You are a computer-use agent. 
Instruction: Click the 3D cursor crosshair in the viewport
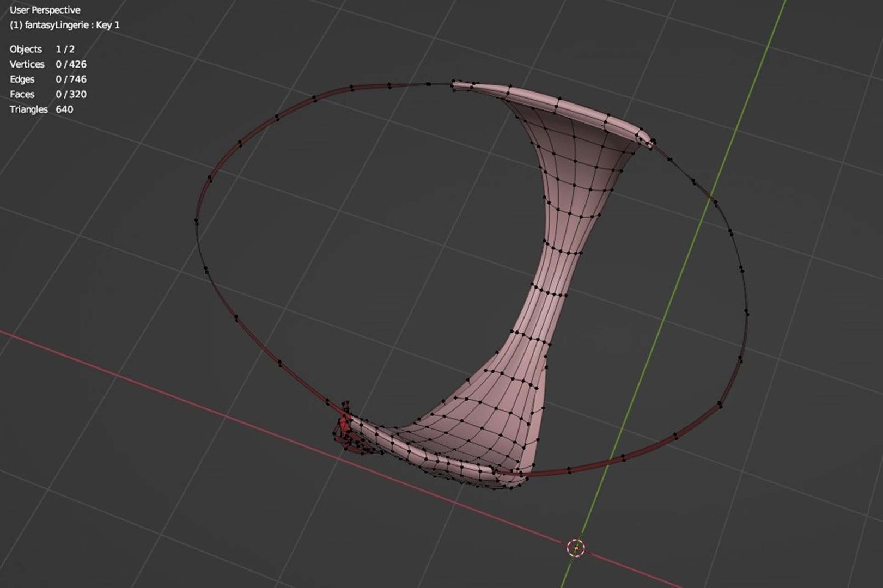tap(576, 548)
